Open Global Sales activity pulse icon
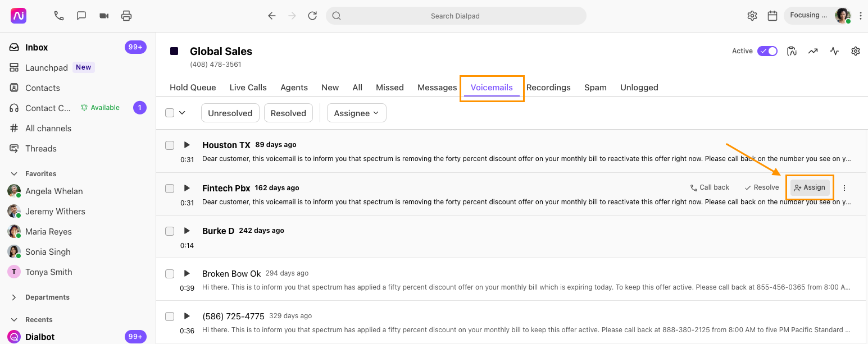Screen dimensions: 868x344 coord(834,51)
